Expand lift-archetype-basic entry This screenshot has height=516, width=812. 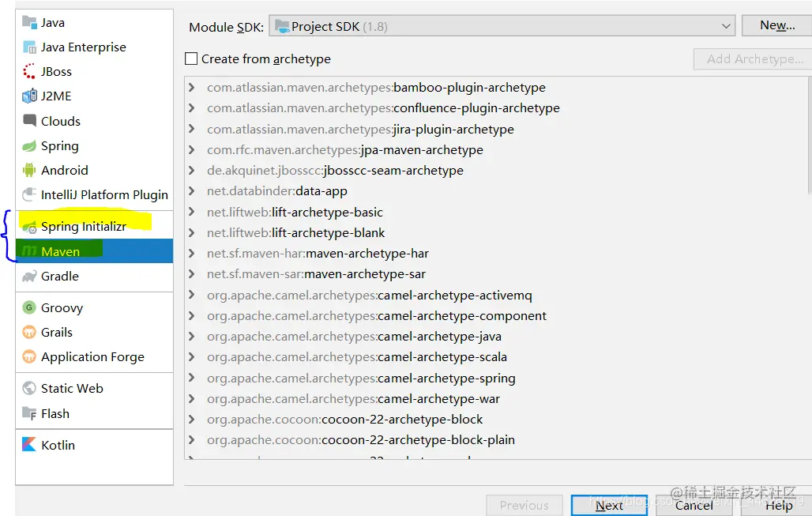pyautogui.click(x=192, y=211)
